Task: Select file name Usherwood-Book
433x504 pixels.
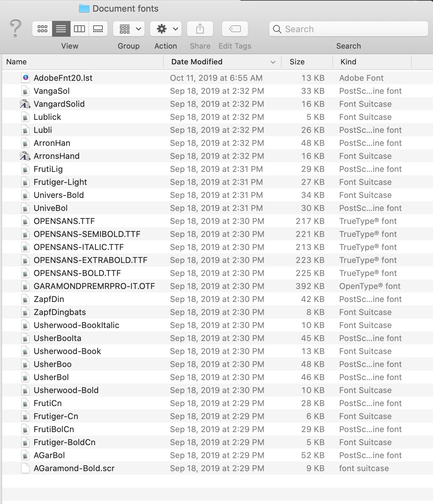Action: coord(67,351)
